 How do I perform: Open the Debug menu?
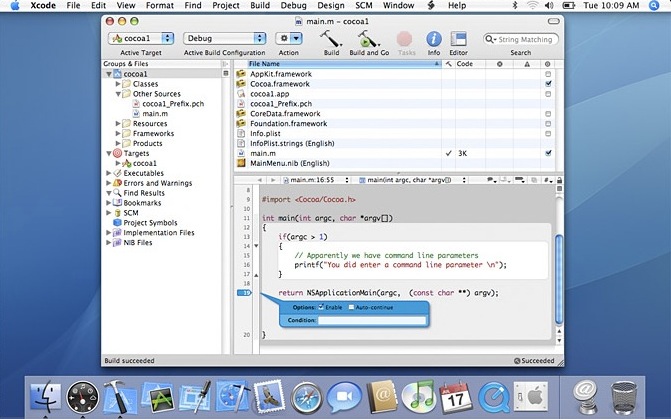coord(293,6)
